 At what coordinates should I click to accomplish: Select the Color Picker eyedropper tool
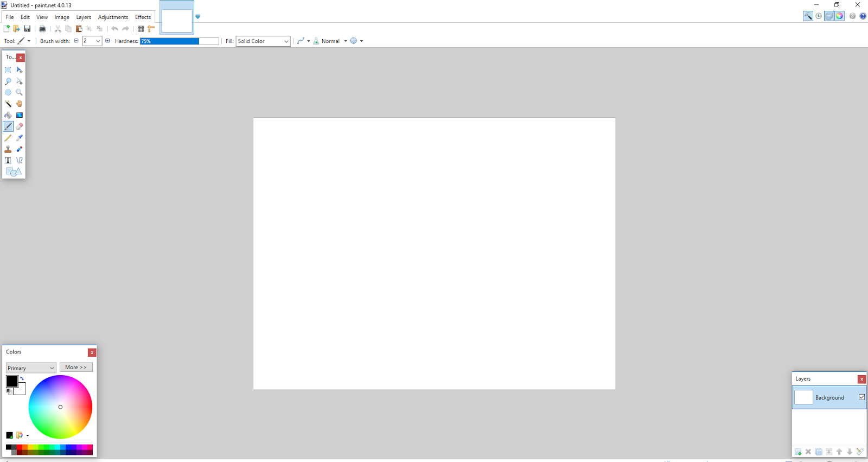[20, 138]
